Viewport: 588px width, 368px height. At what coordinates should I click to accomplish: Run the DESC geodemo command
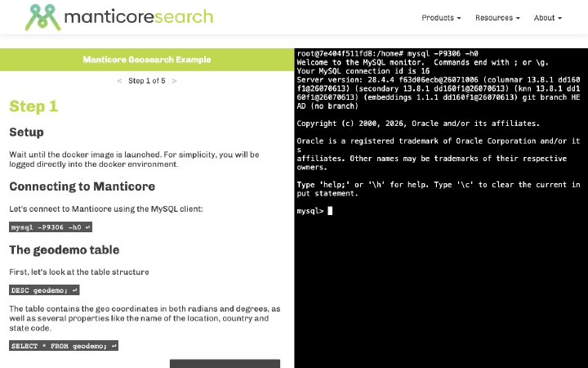[x=44, y=290]
